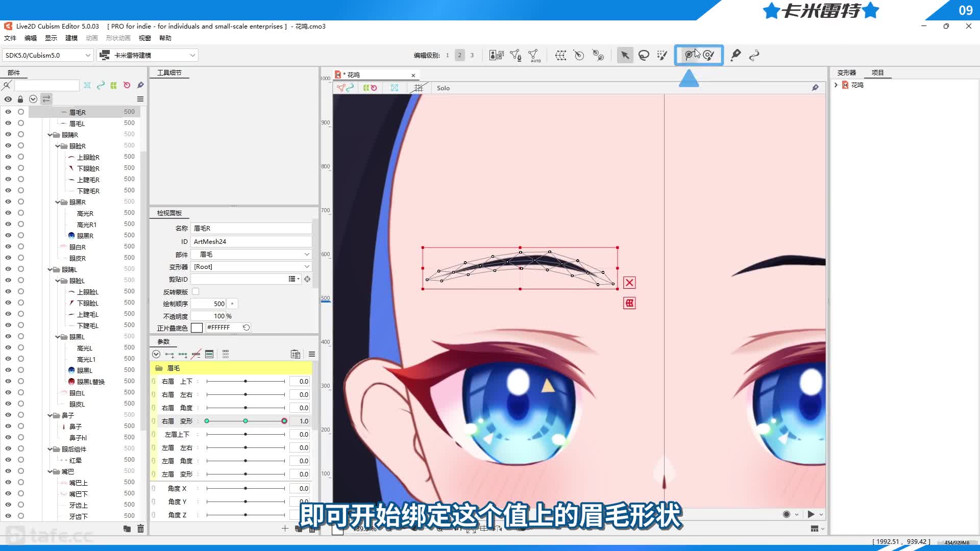Viewport: 980px width, 551px height.
Task: Collapse the 嘴巴 folder
Action: (50, 471)
